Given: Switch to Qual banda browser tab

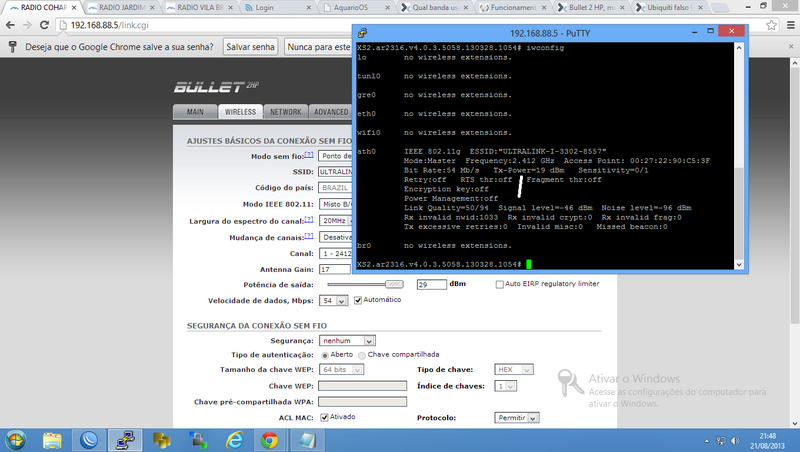Looking at the screenshot, I should coord(434,8).
